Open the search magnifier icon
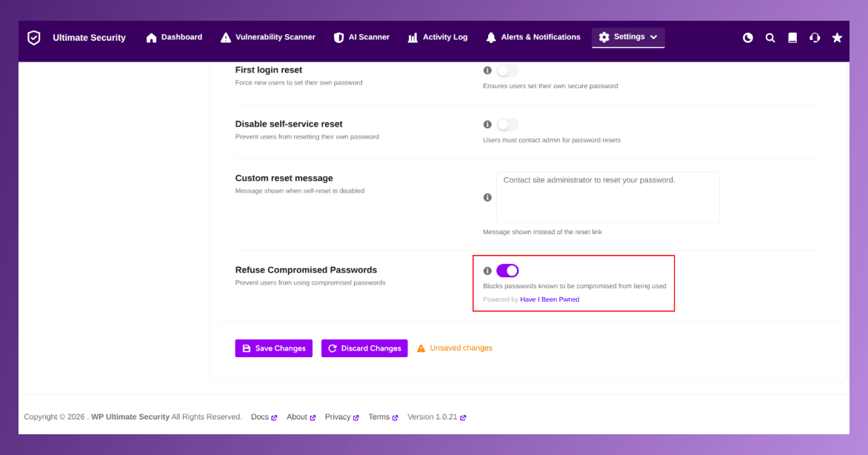Viewport: 868px width, 455px height. point(770,38)
